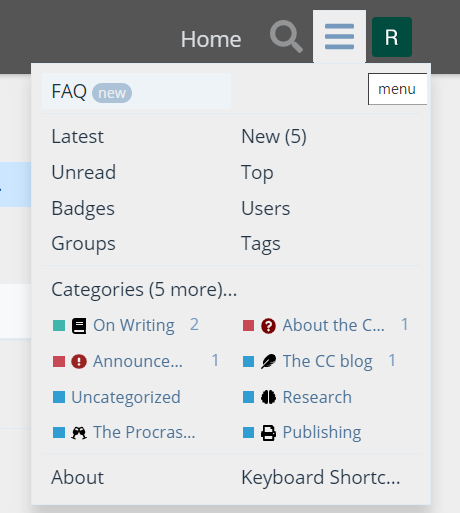Click the exclamation icon beside Announce...
This screenshot has width=460, height=513.
point(79,361)
